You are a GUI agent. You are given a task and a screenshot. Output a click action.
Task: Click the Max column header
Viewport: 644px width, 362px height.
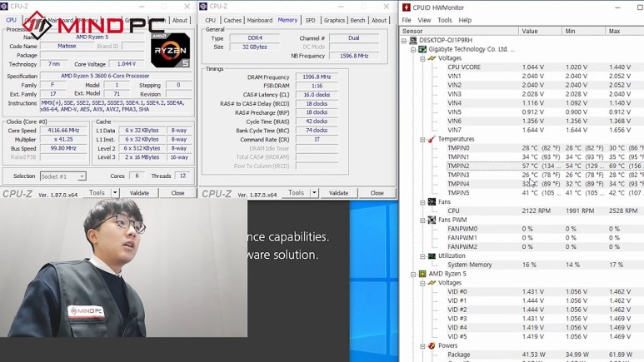point(625,31)
